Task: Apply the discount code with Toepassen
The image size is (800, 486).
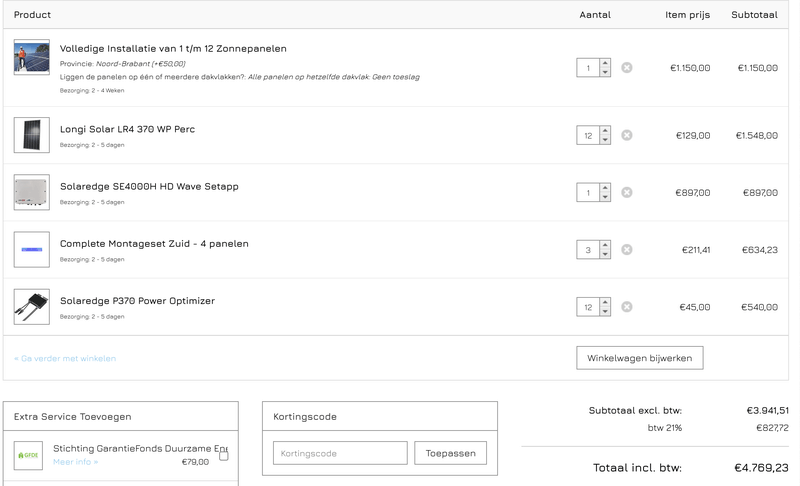Action: click(450, 453)
